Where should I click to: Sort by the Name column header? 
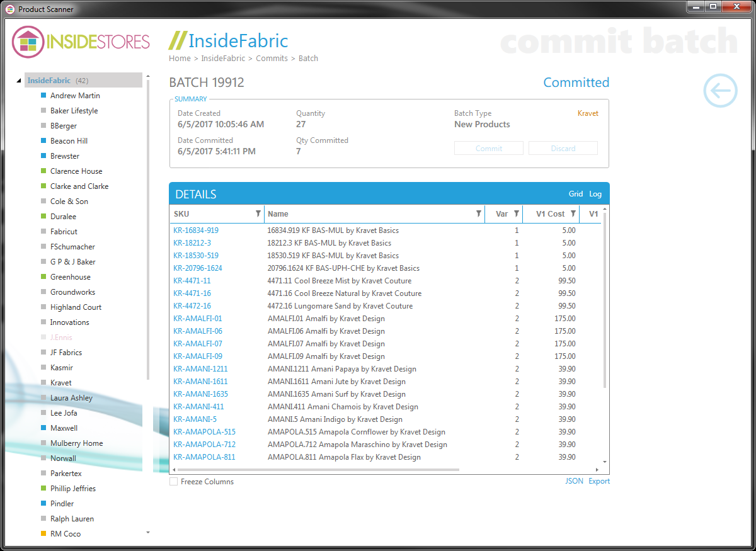pos(278,214)
